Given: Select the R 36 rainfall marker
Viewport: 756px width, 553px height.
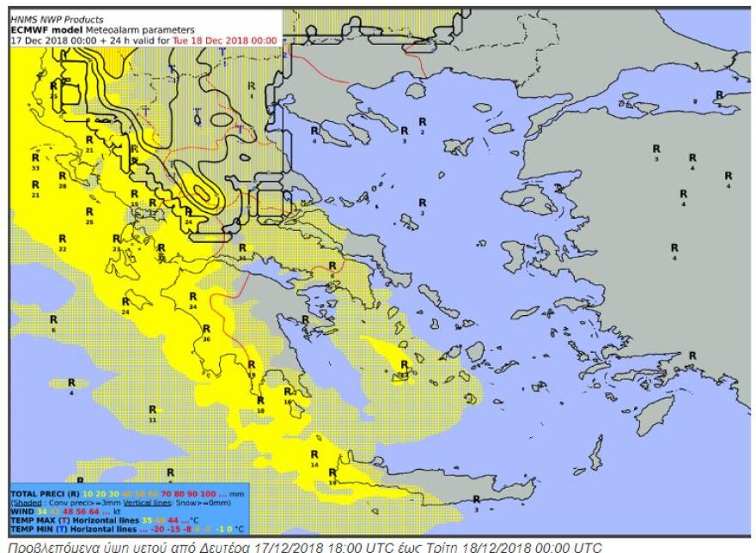Looking at the screenshot, I should click(x=206, y=332).
